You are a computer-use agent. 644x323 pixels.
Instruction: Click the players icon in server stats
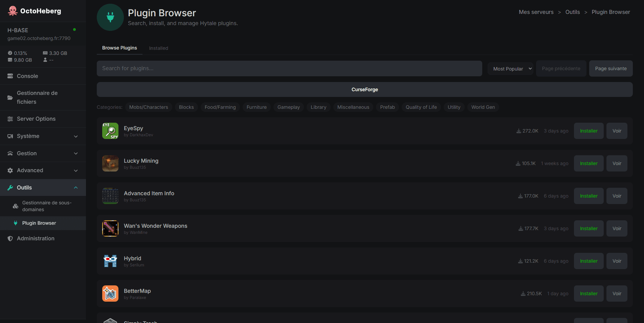click(45, 60)
